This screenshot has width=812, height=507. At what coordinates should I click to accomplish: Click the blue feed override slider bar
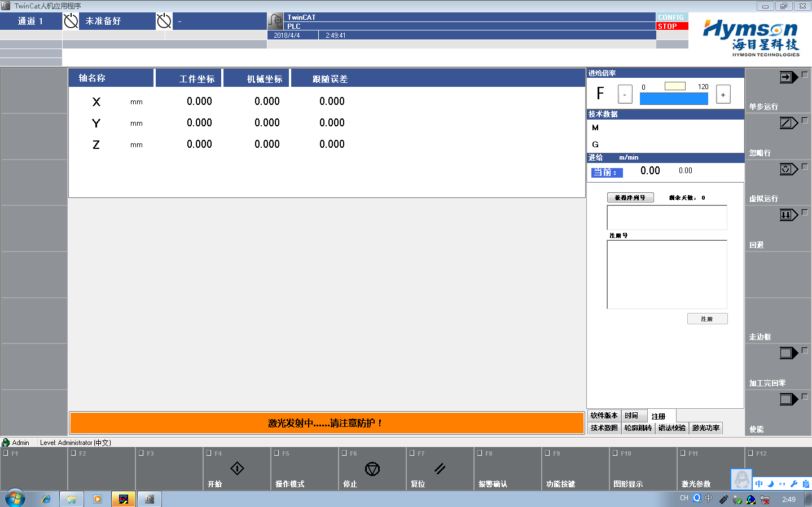coord(673,98)
